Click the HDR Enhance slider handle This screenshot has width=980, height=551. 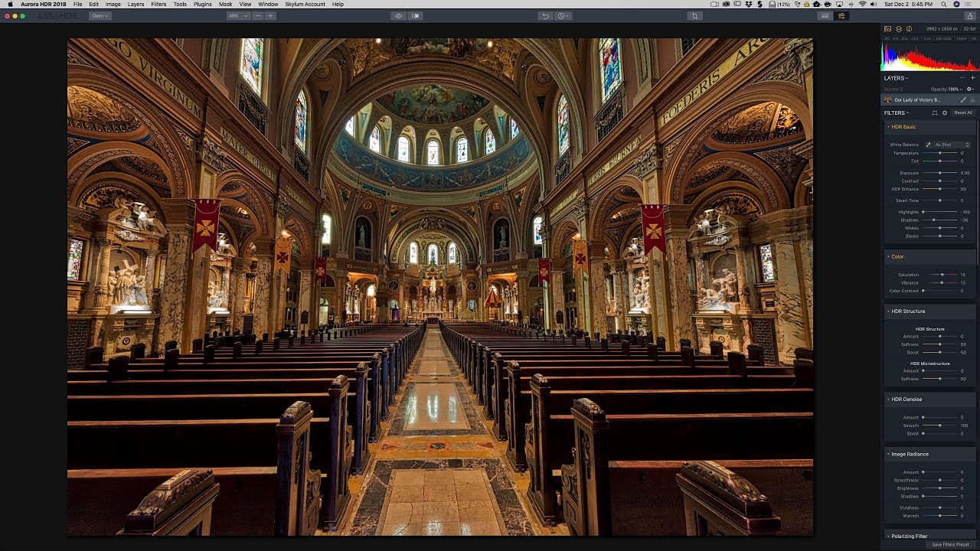[x=940, y=189]
